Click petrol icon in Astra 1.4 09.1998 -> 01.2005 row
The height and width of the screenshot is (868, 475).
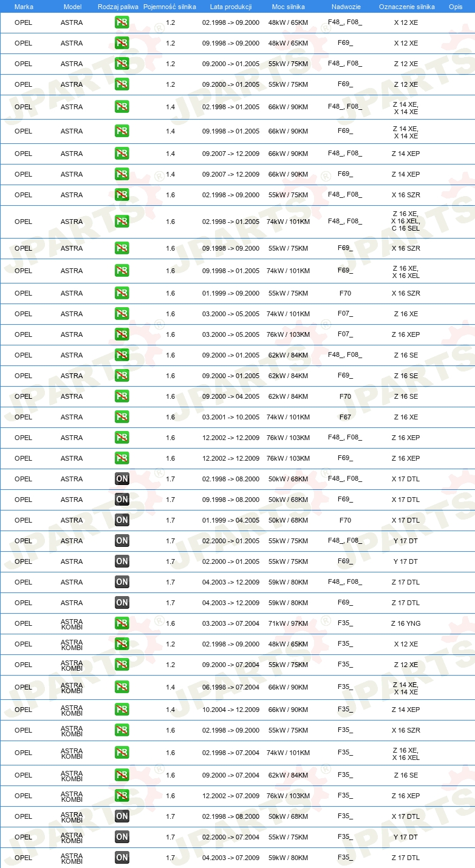[122, 131]
